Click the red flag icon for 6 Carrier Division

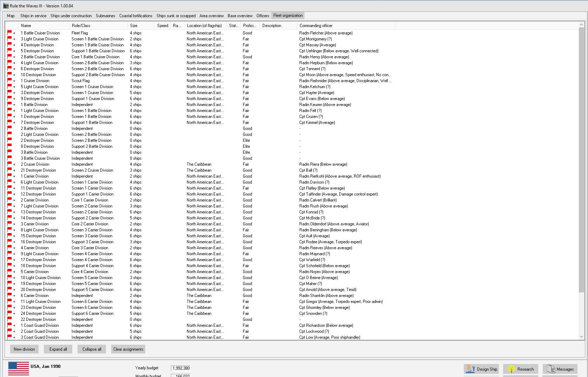pos(9,295)
